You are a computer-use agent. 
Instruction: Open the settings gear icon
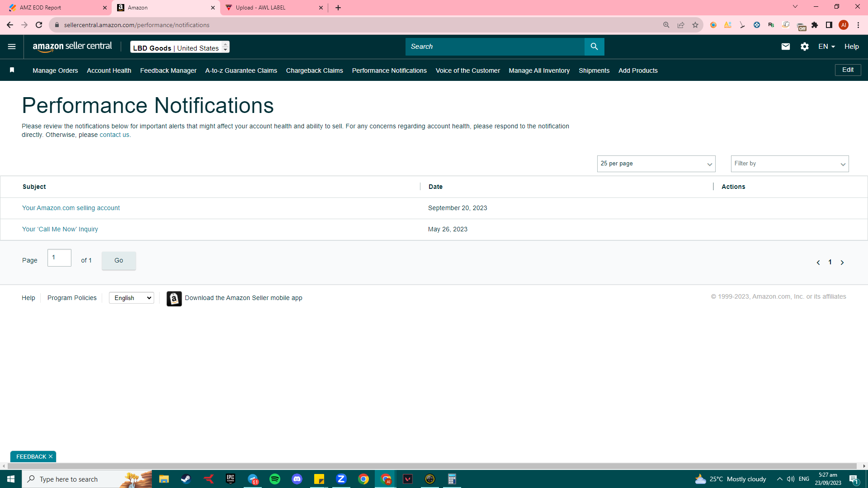[x=805, y=47]
